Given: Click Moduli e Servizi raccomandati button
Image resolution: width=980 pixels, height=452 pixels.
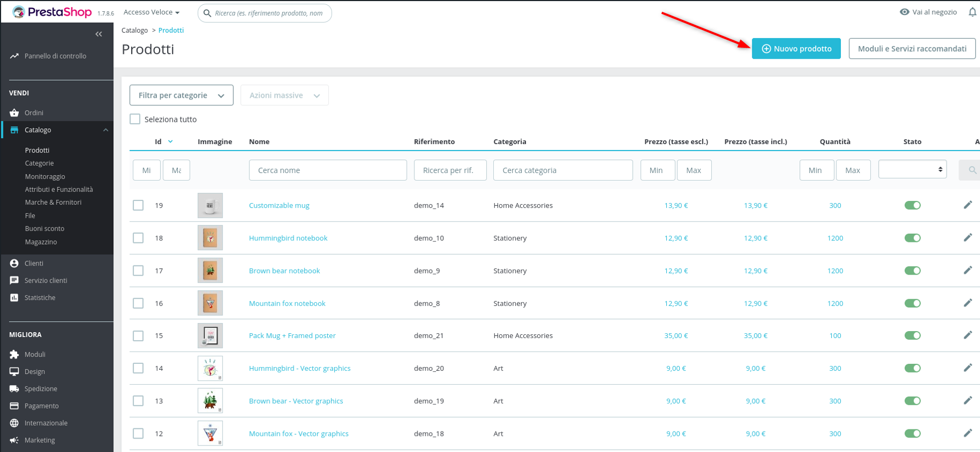Looking at the screenshot, I should 912,48.
